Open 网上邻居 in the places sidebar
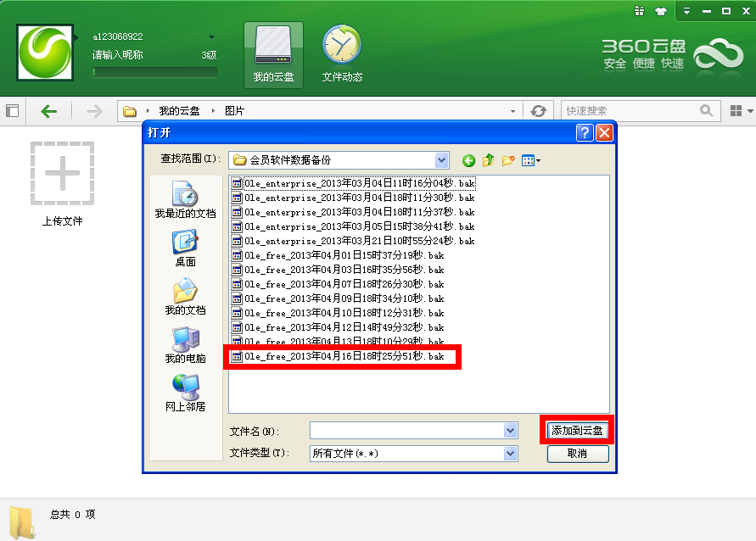The width and height of the screenshot is (756, 541). pyautogui.click(x=185, y=393)
